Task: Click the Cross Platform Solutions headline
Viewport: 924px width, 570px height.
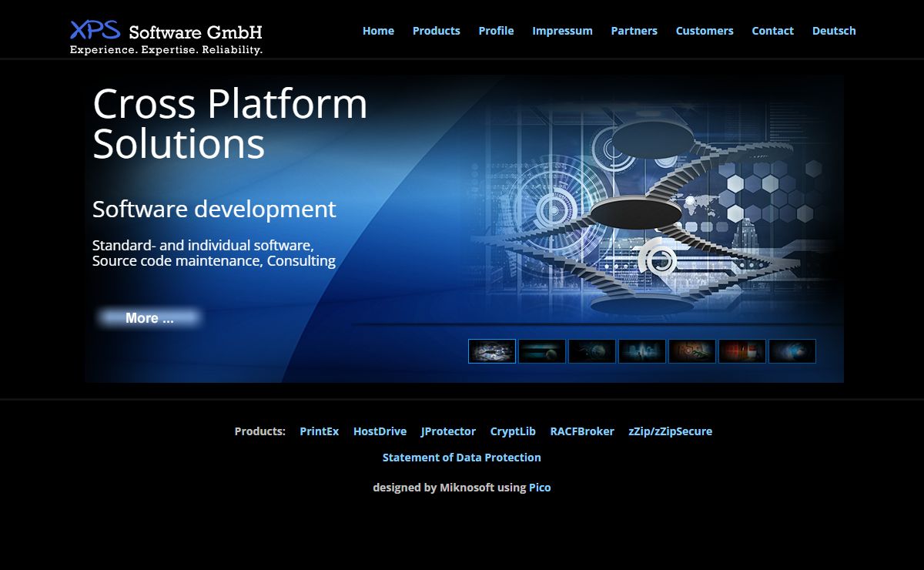Action: pos(230,123)
